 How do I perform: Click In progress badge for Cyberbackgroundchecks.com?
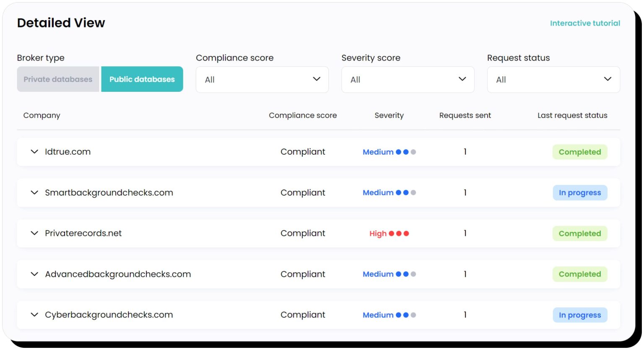(x=579, y=315)
